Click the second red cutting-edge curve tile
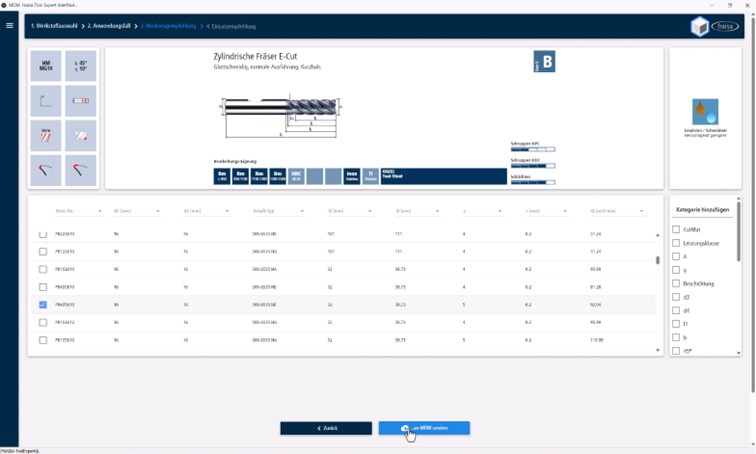Image resolution: width=756 pixels, height=454 pixels. (x=81, y=170)
